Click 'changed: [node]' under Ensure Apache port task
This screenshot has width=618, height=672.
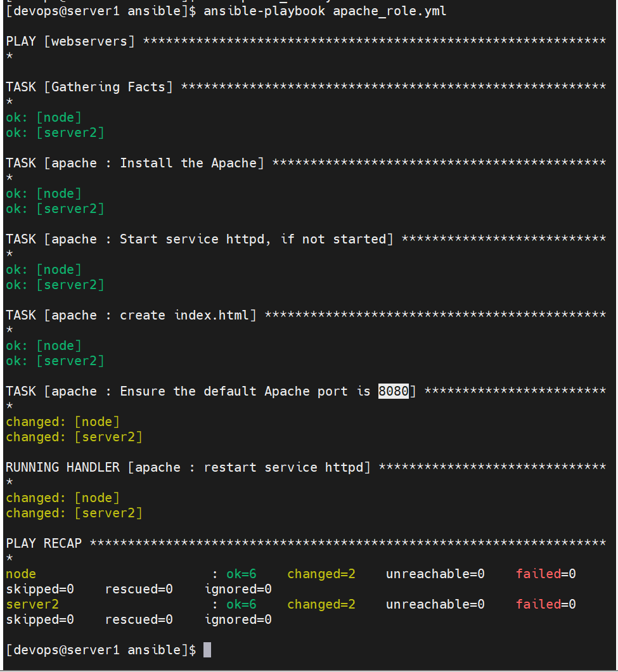[x=63, y=422]
